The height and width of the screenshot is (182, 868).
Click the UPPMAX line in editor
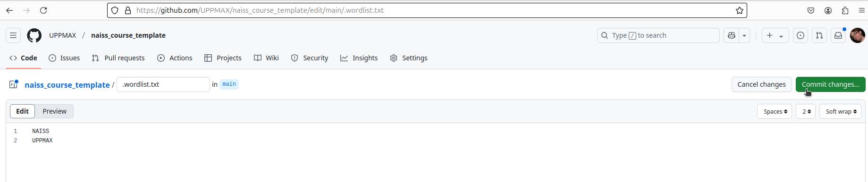[42, 141]
